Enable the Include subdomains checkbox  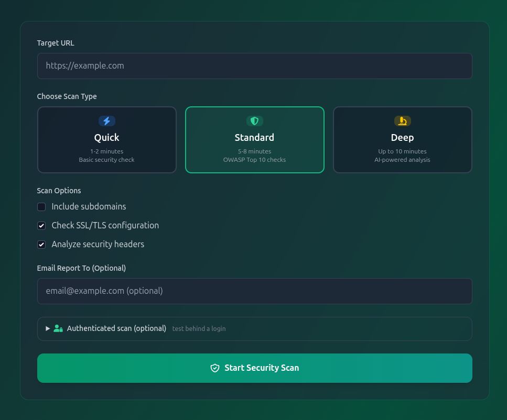(41, 207)
